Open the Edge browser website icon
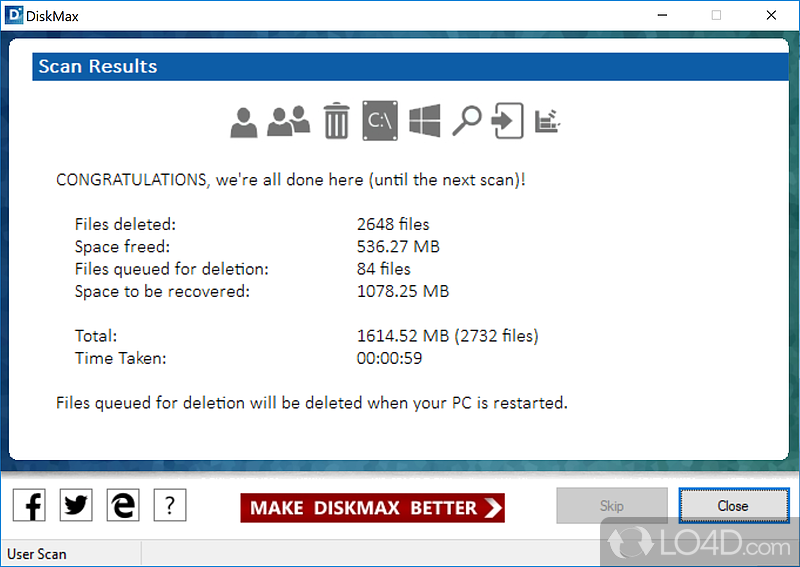Viewport: 800px width, 567px height. click(x=123, y=505)
